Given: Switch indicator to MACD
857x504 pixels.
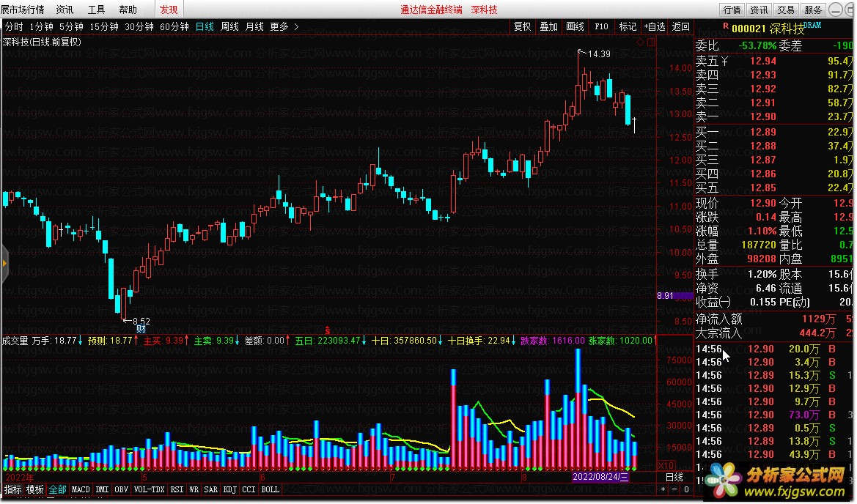Looking at the screenshot, I should pos(81,489).
